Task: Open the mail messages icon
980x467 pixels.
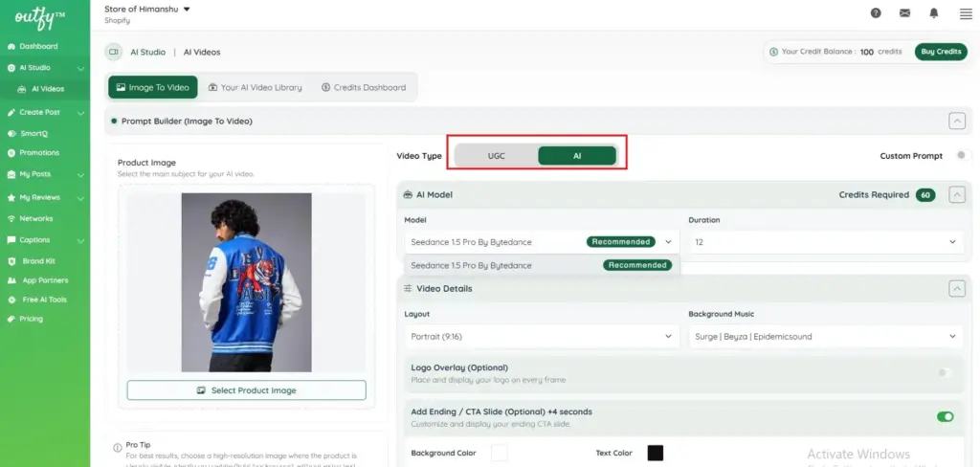Action: (x=904, y=13)
